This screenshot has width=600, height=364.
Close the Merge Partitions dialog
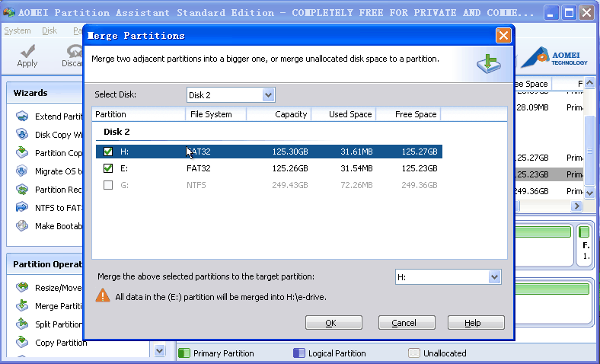point(503,36)
